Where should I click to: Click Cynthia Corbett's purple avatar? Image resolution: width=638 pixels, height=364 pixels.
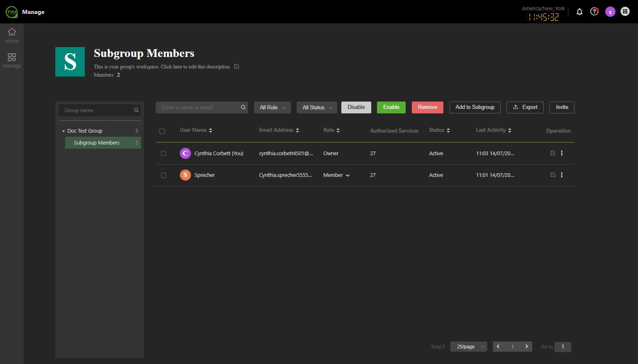[x=185, y=153]
